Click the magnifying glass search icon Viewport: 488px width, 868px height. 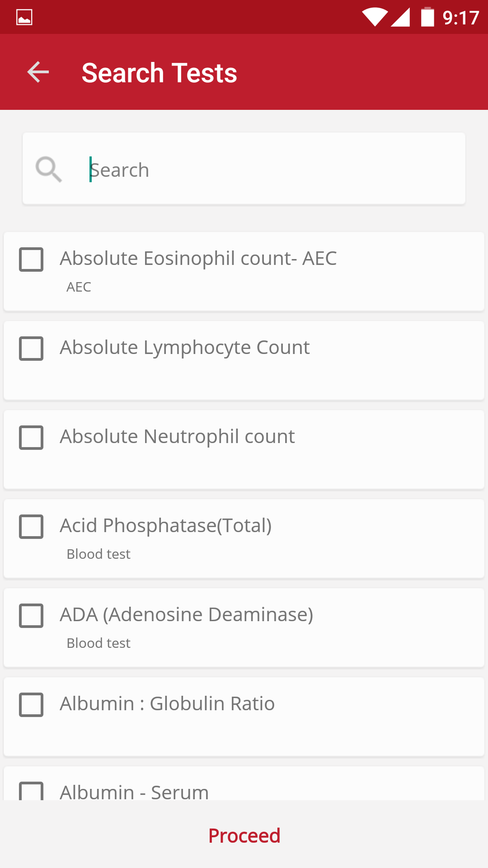pyautogui.click(x=48, y=170)
